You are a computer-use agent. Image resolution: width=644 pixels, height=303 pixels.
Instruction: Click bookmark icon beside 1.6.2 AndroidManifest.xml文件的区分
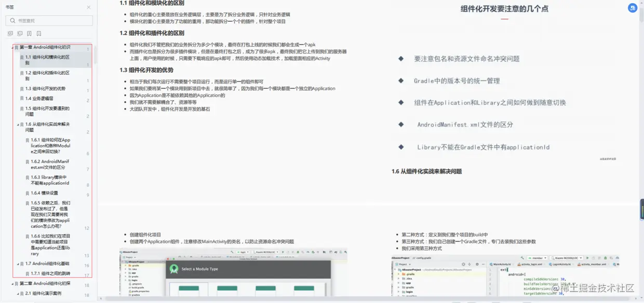(x=28, y=161)
